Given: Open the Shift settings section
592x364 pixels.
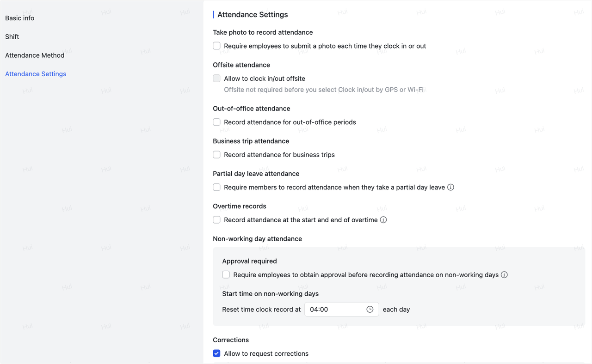Looking at the screenshot, I should click(12, 36).
